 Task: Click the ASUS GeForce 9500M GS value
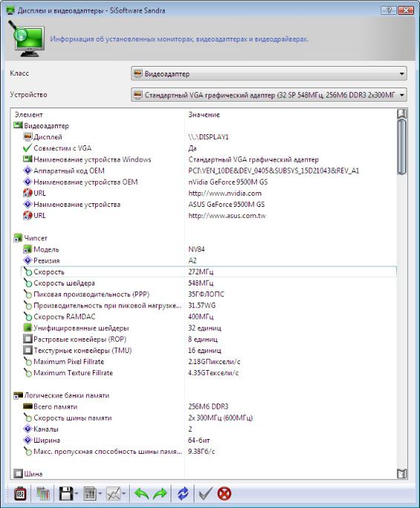(226, 205)
